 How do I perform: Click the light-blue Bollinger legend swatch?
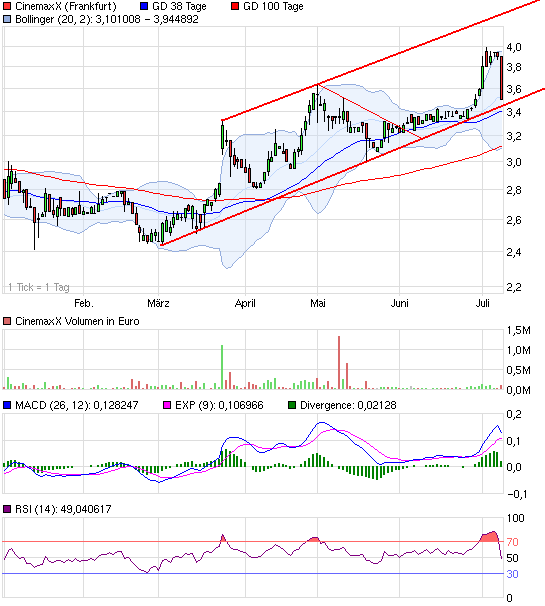point(7,19)
